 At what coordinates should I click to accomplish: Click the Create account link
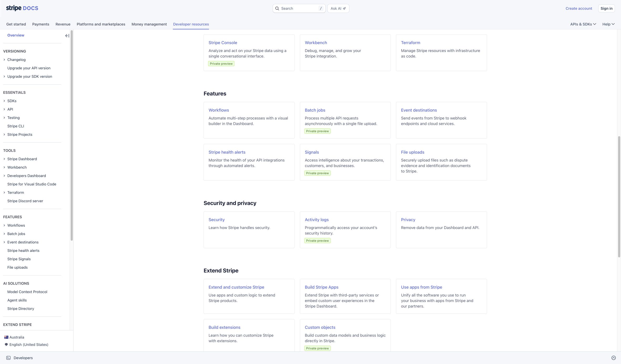pyautogui.click(x=579, y=8)
